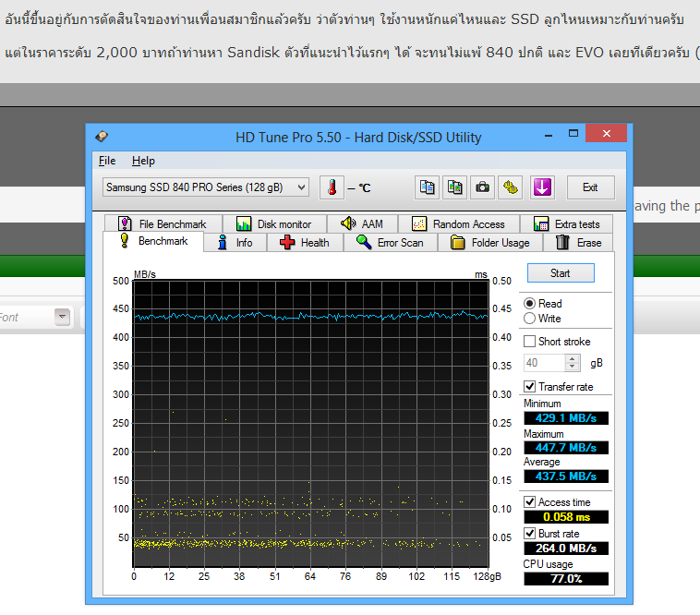Screen dimensions: 700x615
Task: Open the Info tab
Action: tap(235, 243)
